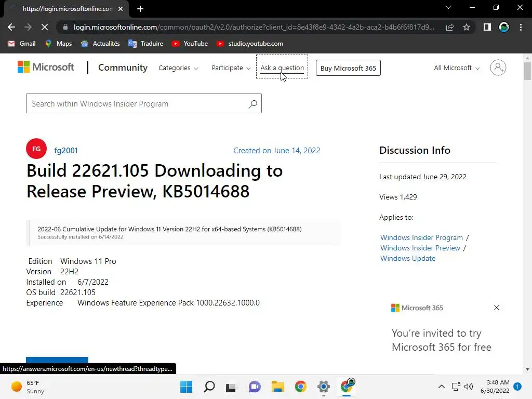Expand the Categories dropdown

(178, 68)
